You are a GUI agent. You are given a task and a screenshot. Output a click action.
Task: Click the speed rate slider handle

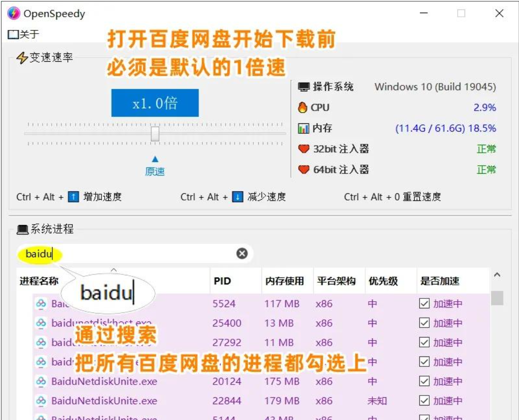[155, 134]
